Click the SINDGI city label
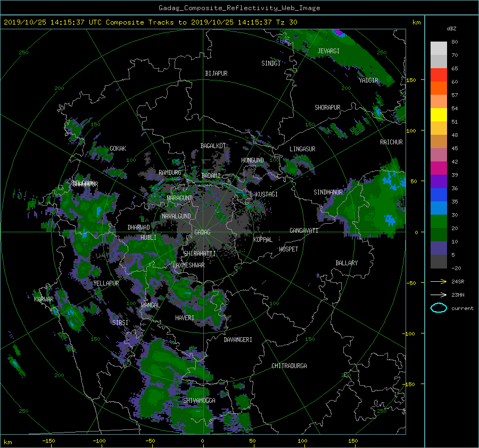The height and width of the screenshot is (448, 479). [x=271, y=63]
